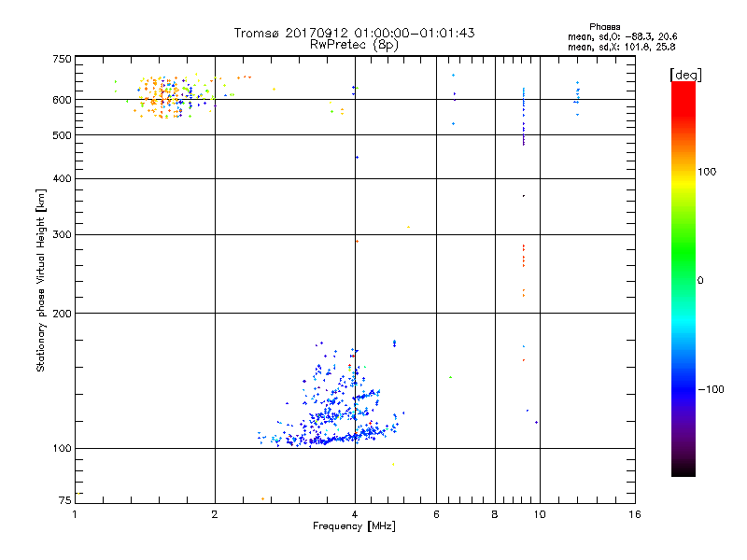Viewport: 747px width, 560px height.
Task: Click the y-axis tick label "500"
Action: point(62,135)
